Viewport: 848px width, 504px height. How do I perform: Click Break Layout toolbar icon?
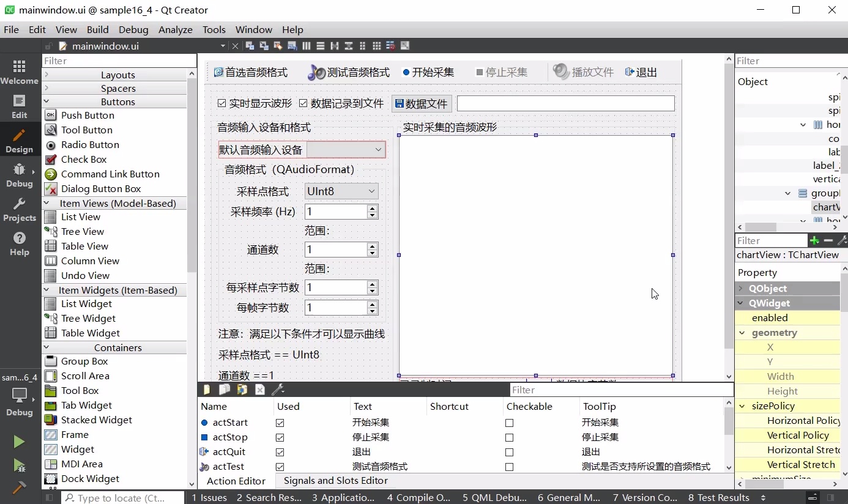(391, 46)
